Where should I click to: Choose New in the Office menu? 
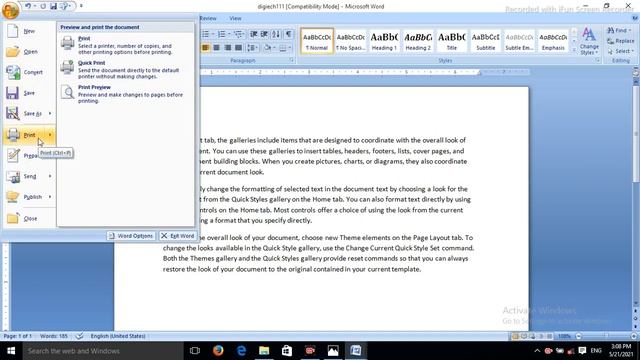29,31
